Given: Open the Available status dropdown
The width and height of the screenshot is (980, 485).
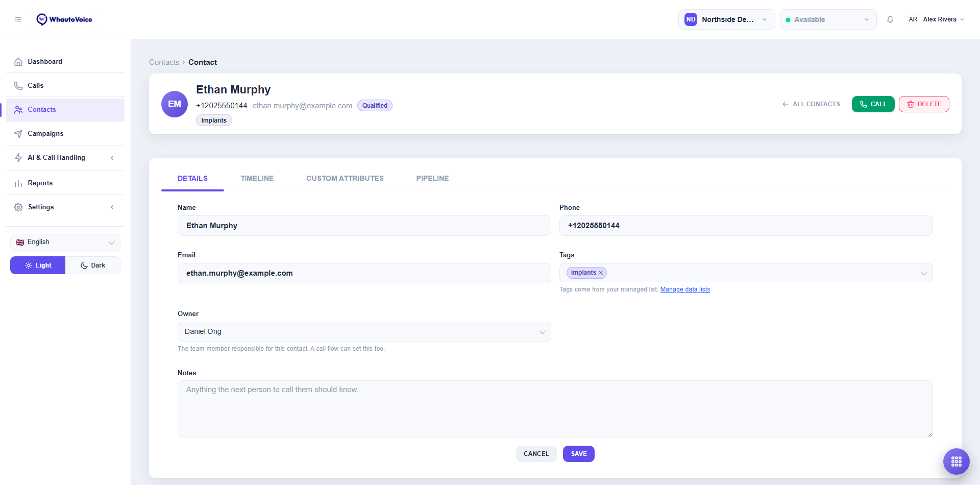Looking at the screenshot, I should coord(828,19).
